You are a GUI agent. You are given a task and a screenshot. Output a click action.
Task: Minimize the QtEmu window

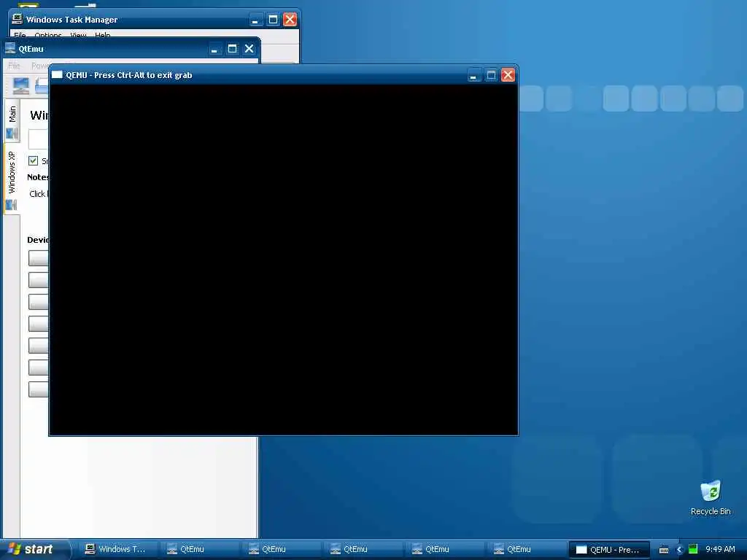coord(215,49)
